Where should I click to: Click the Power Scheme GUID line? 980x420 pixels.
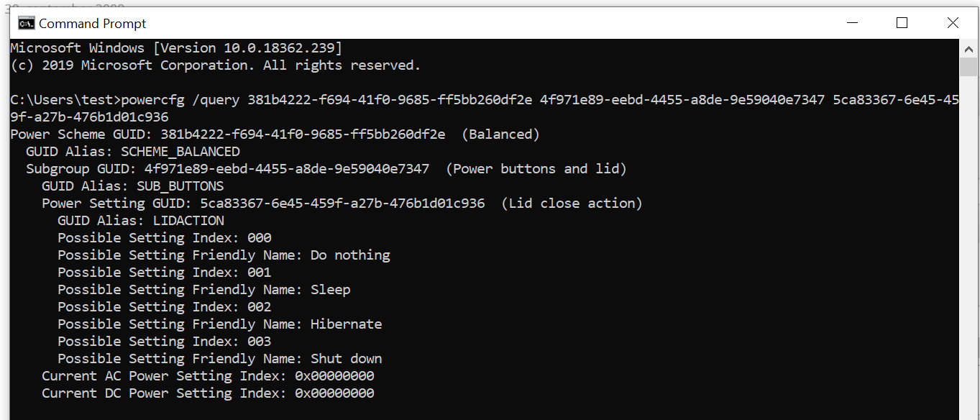point(275,134)
